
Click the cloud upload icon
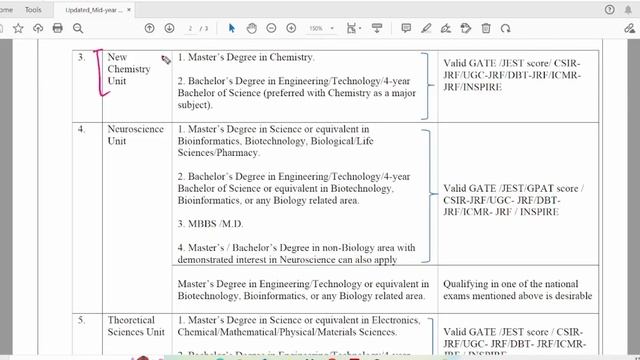[38, 28]
